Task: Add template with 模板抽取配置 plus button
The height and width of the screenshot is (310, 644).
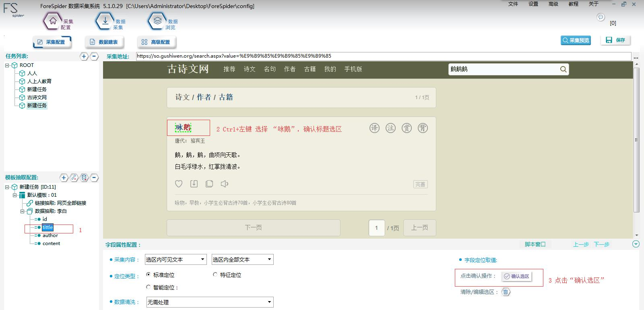Action: 64,177
